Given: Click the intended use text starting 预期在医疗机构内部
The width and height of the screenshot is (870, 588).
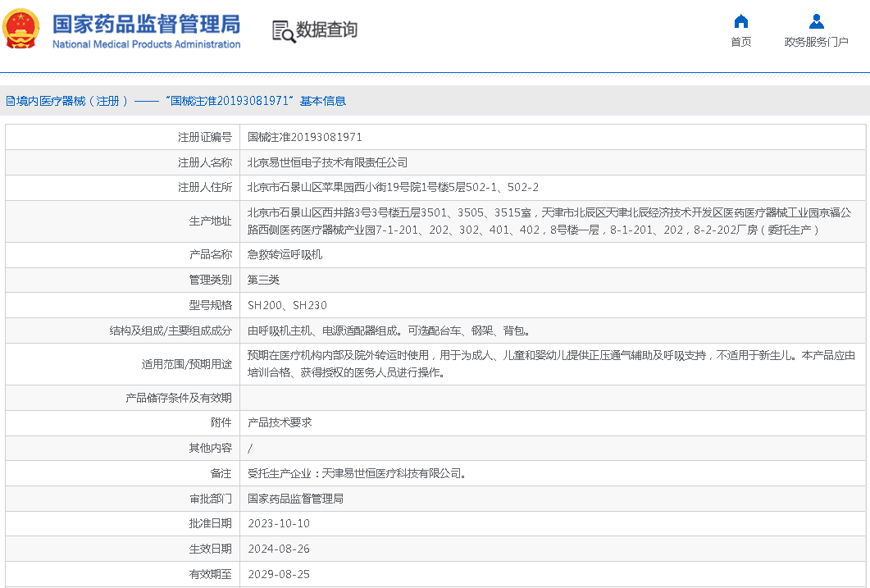Looking at the screenshot, I should 551,364.
